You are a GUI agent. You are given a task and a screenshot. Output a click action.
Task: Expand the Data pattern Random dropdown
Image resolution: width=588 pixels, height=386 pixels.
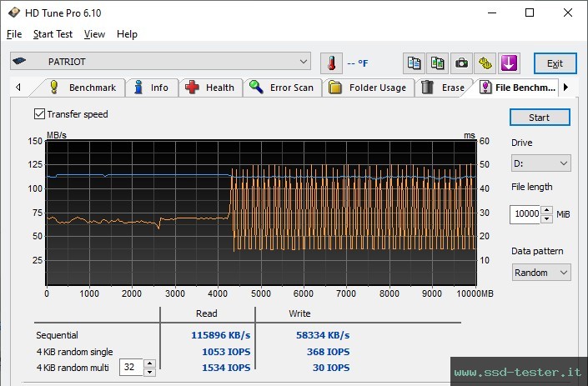tap(541, 273)
